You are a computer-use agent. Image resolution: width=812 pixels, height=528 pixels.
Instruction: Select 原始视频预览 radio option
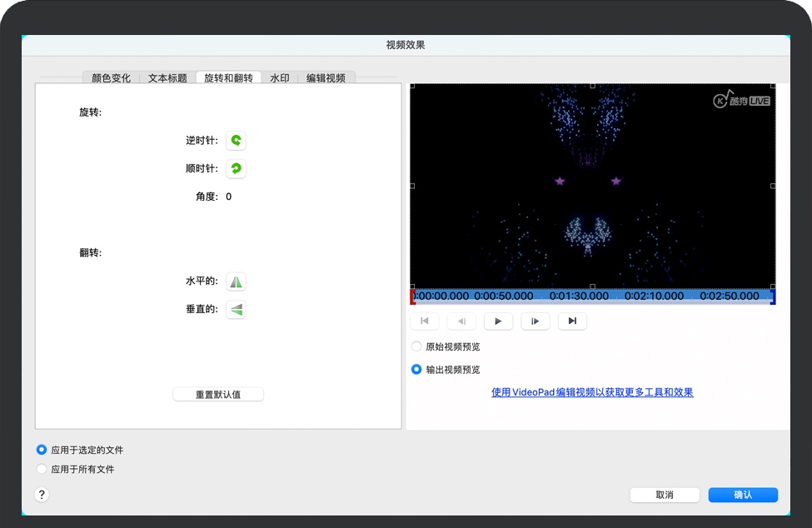tap(416, 347)
